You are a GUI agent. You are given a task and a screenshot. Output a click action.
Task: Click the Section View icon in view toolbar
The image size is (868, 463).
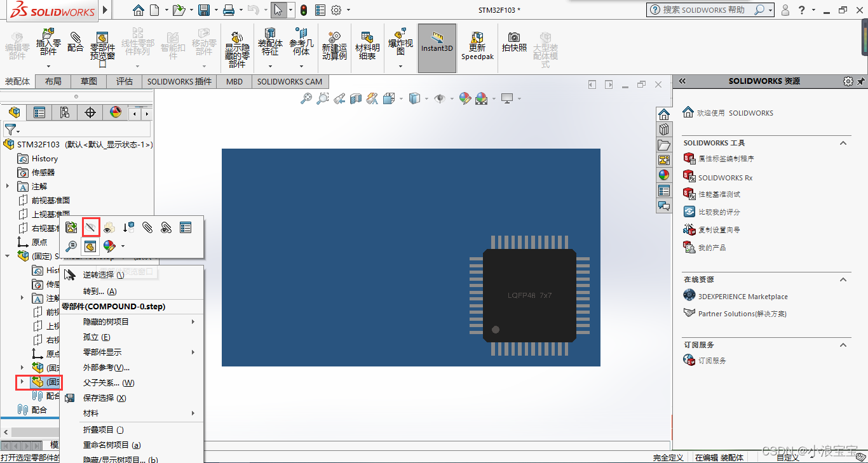[356, 98]
